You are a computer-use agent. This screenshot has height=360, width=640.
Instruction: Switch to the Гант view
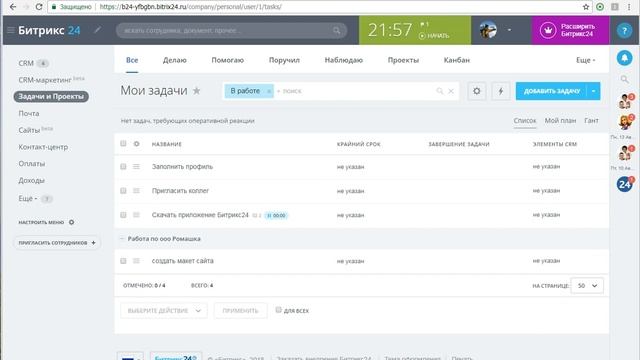591,120
